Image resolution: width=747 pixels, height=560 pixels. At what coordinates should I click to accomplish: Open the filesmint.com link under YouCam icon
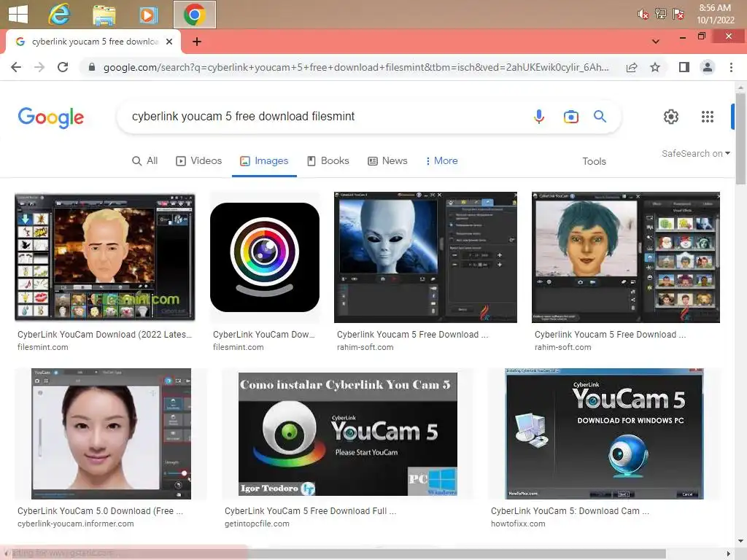pyautogui.click(x=239, y=347)
